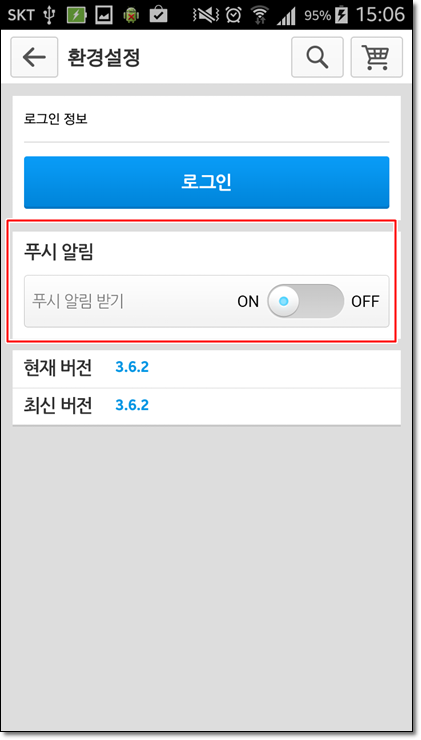The height and width of the screenshot is (740, 421).
Task: Tap the USB connection status icon
Action: [50, 15]
